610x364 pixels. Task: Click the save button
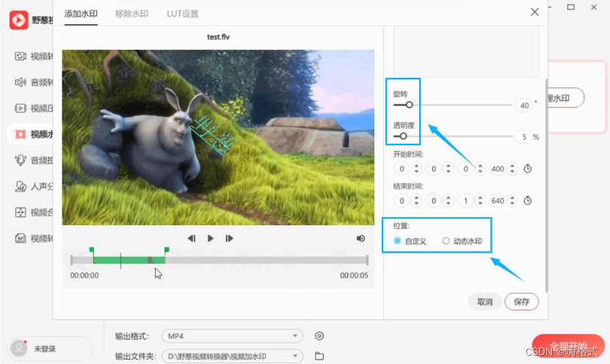click(521, 302)
